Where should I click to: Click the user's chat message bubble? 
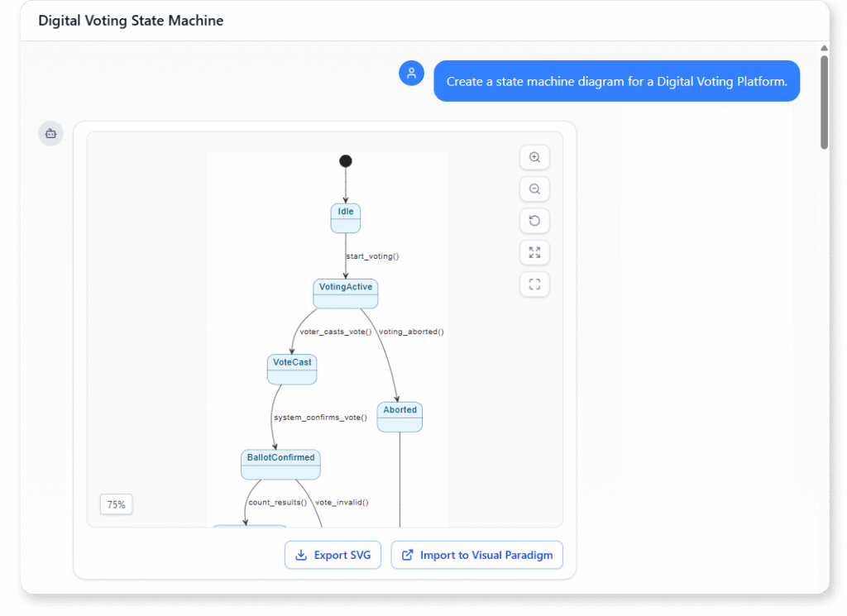pyautogui.click(x=616, y=81)
